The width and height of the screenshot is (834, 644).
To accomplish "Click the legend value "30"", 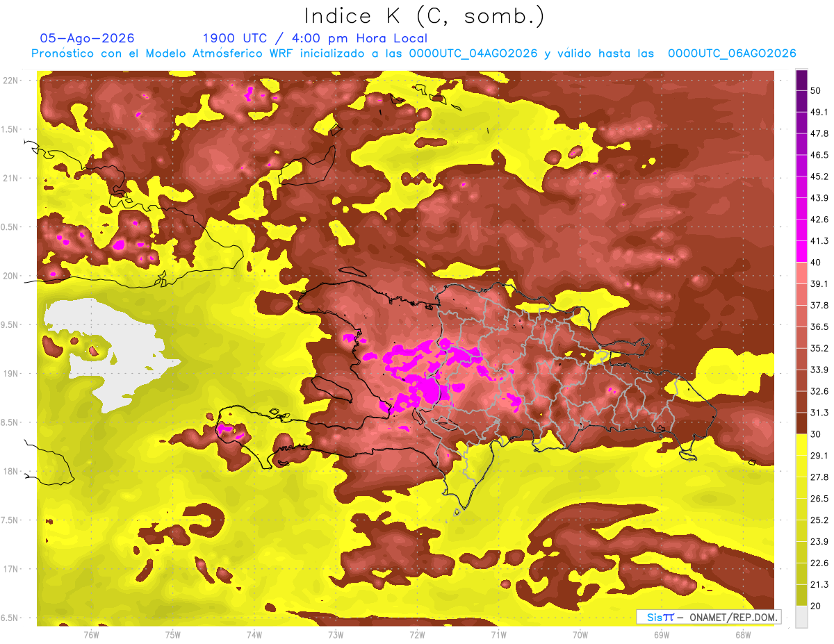I will 816,434.
